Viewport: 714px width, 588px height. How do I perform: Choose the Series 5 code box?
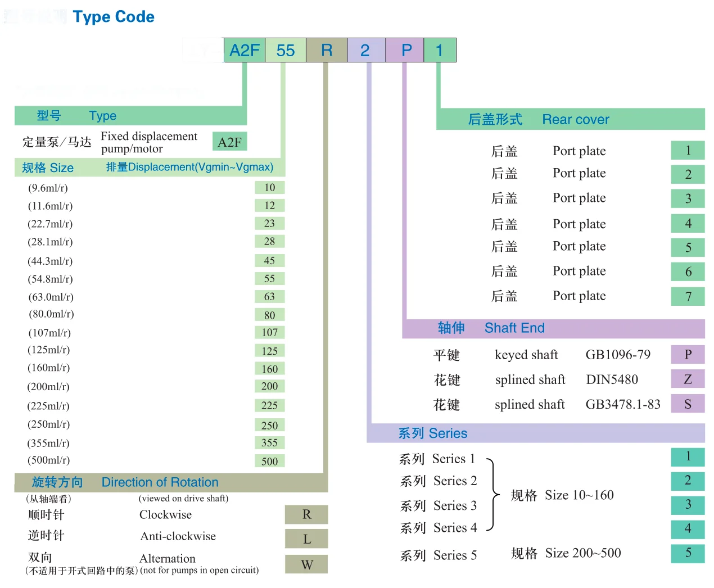pos(688,553)
